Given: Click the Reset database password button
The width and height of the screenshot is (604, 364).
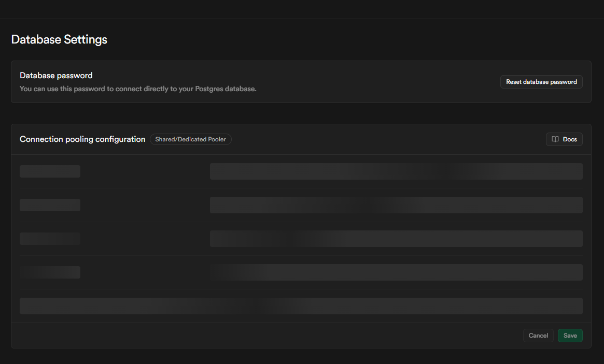Looking at the screenshot, I should [x=541, y=82].
